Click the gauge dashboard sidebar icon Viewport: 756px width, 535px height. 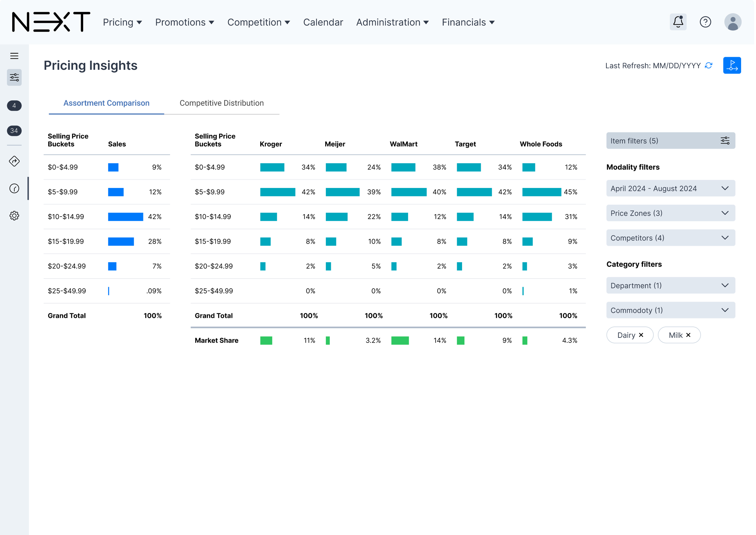coord(14,189)
